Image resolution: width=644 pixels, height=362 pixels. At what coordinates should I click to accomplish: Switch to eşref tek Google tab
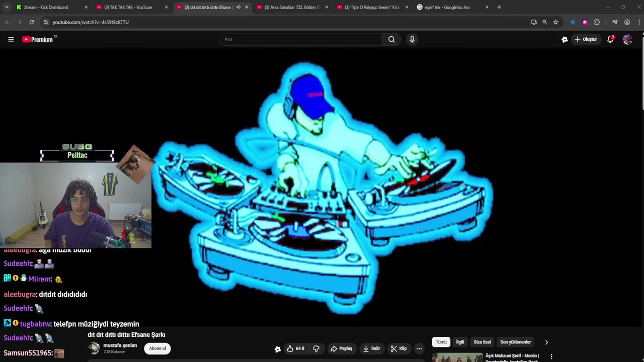point(453,7)
